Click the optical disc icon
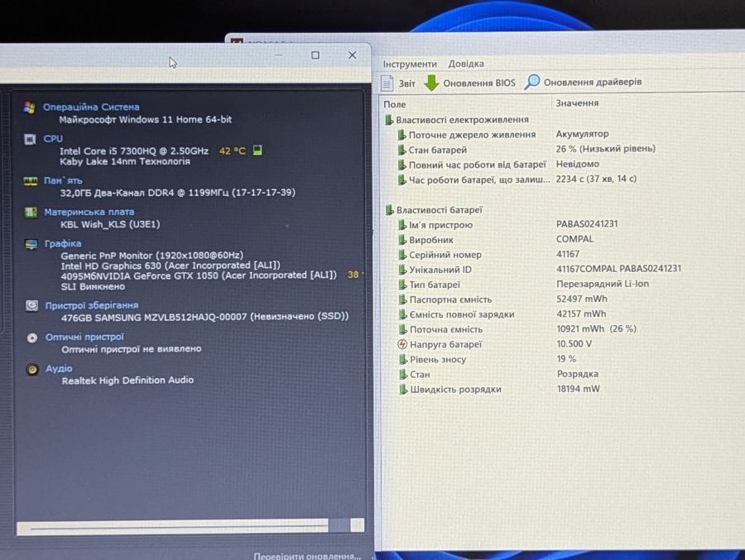The height and width of the screenshot is (560, 745). click(x=32, y=337)
